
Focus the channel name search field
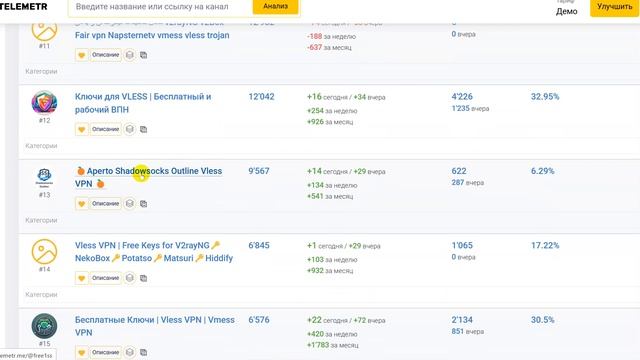(x=160, y=7)
